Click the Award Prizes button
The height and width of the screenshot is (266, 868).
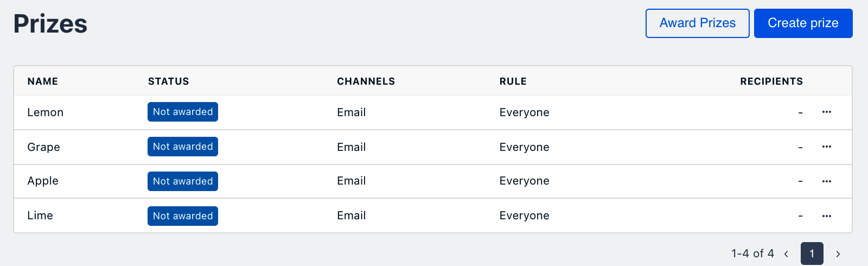697,23
